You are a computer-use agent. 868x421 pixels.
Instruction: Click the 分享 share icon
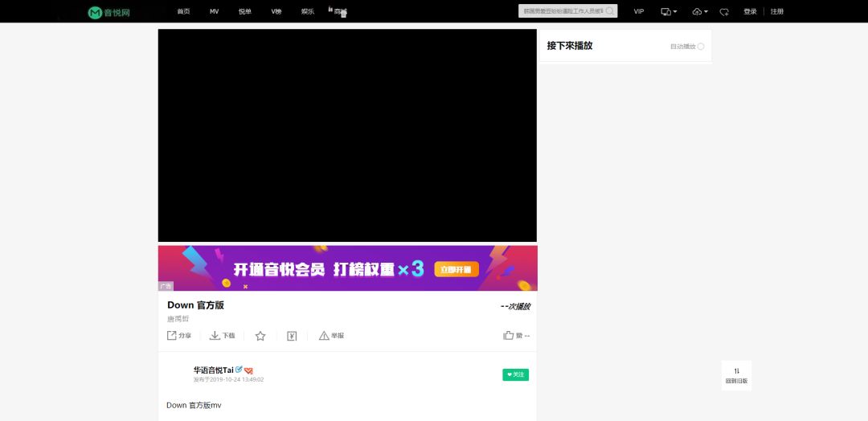coord(172,335)
